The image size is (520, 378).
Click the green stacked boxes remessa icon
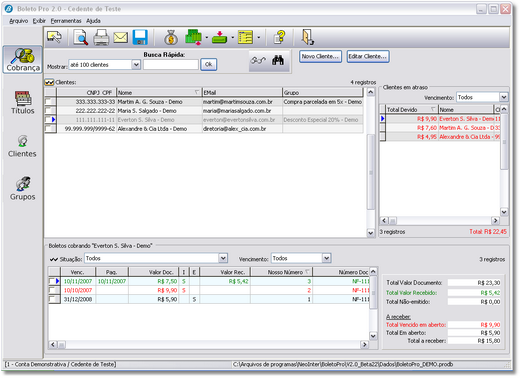[193, 37]
